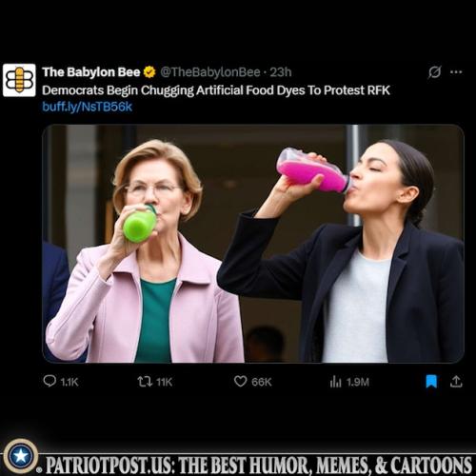Click the 66K likes count
Viewport: 476px width, 476px height.
point(262,382)
